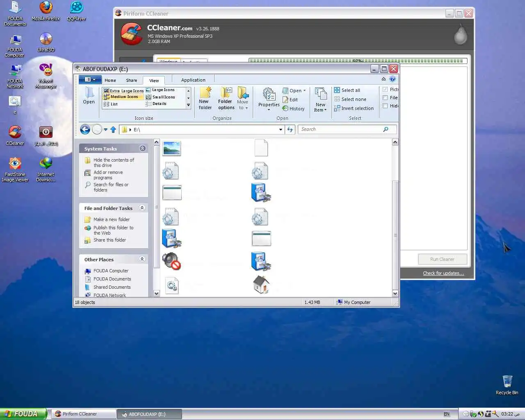Refresh the E:\ folder view
This screenshot has width=525, height=420.
(x=290, y=130)
